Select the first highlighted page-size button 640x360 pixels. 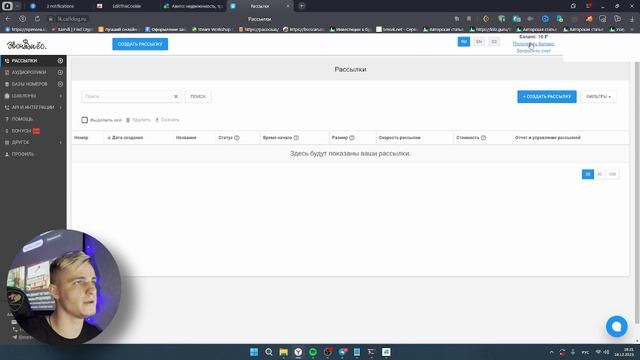tap(588, 174)
